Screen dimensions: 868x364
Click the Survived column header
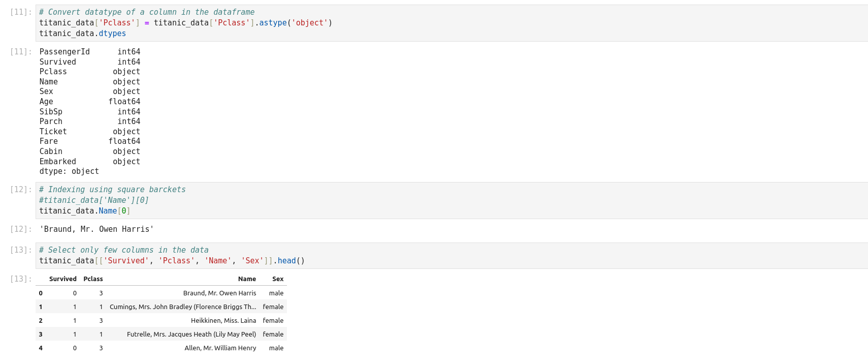coord(62,279)
